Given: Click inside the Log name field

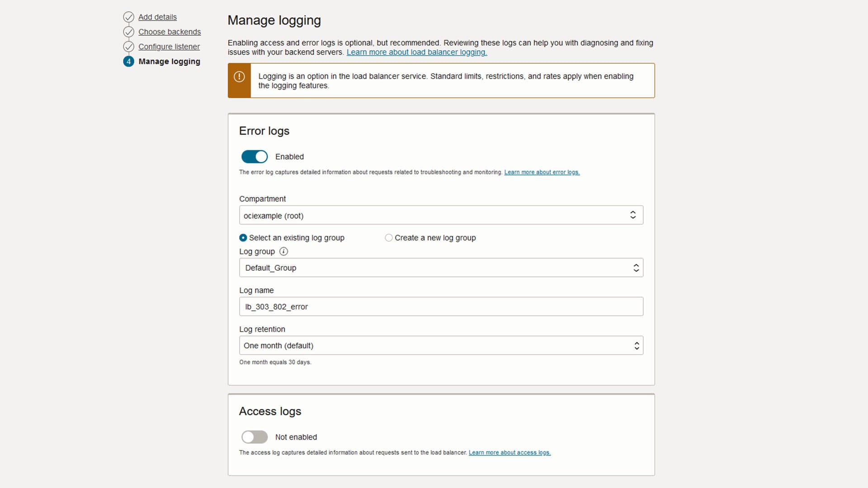Looking at the screenshot, I should pos(441,306).
